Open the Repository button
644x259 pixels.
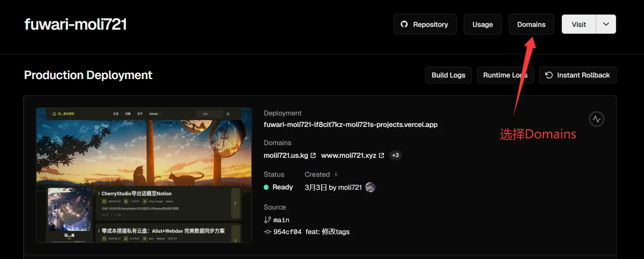tap(425, 24)
